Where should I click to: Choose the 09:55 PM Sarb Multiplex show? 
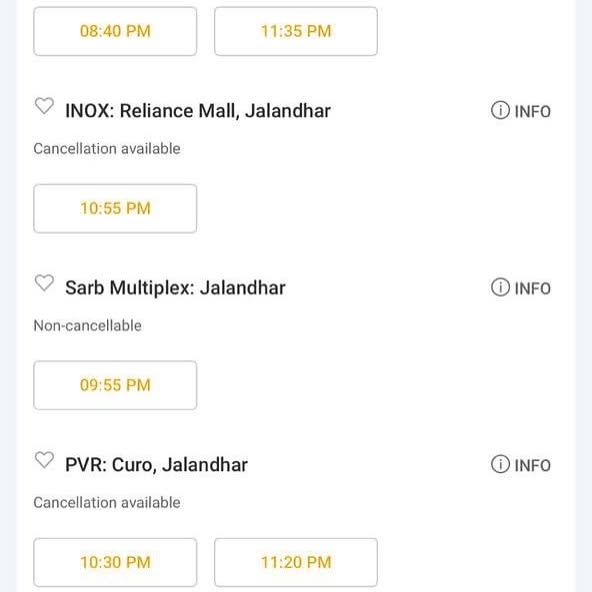click(x=115, y=385)
